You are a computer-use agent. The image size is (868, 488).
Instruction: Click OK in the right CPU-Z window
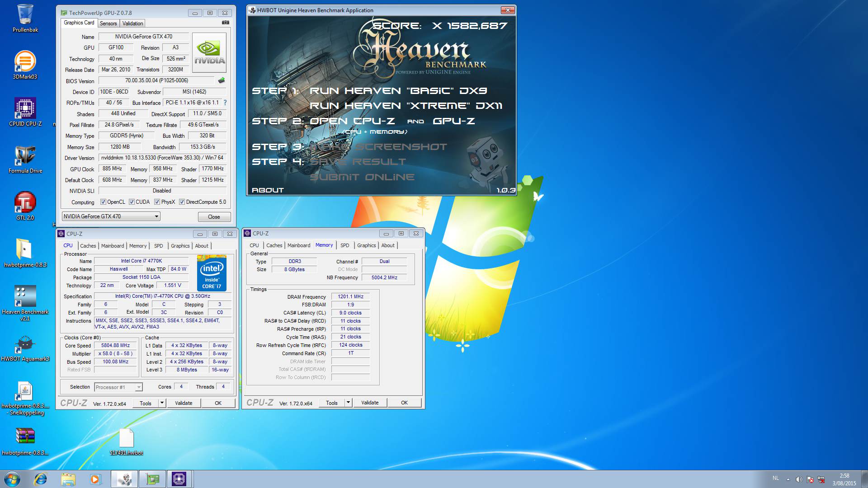[x=404, y=403]
